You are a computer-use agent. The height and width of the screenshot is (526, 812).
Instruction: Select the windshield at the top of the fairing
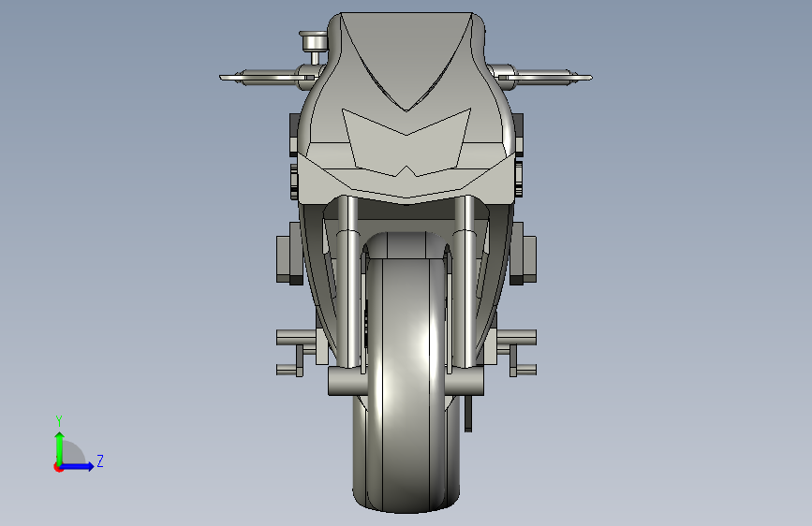coord(406,60)
